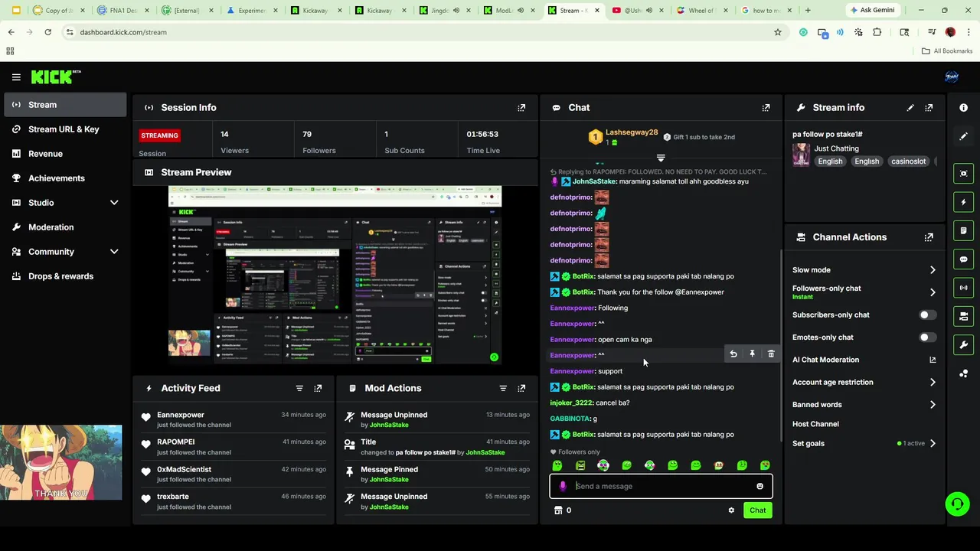Image resolution: width=980 pixels, height=551 pixels.
Task: Pop out the Activity Feed panel
Action: coord(318,389)
